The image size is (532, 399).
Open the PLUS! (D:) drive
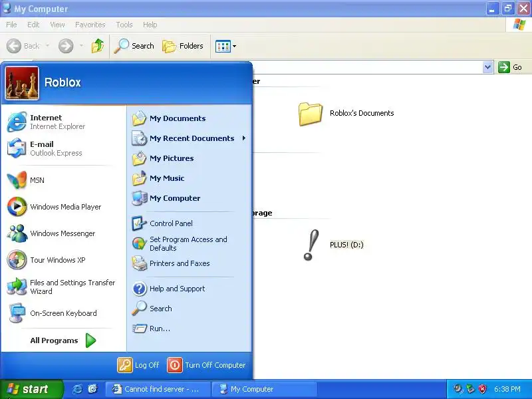click(333, 245)
